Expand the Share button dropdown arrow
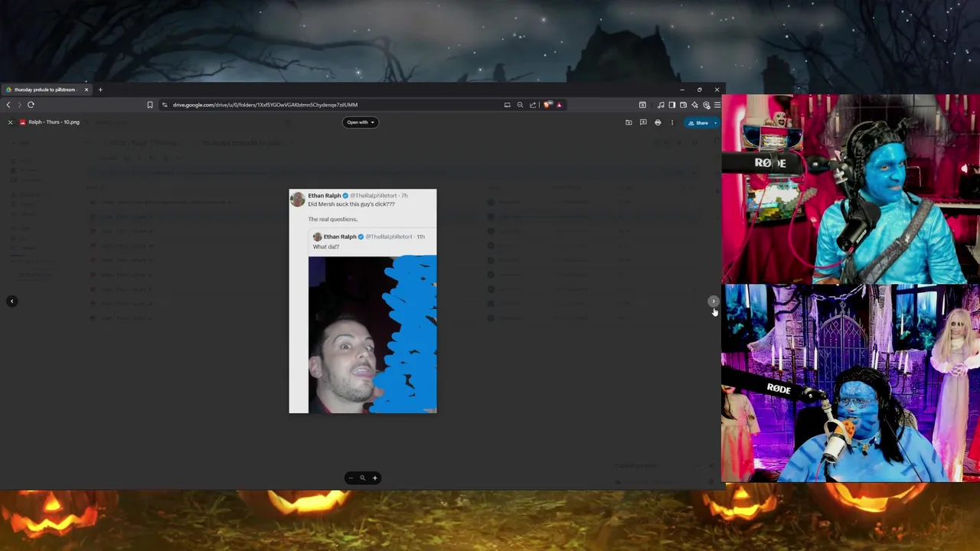Viewport: 980px width, 551px height. (716, 123)
